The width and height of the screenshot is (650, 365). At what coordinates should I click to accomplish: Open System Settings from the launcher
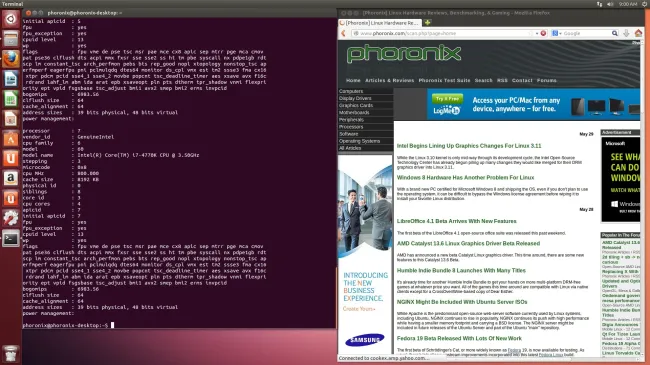pos(11,218)
